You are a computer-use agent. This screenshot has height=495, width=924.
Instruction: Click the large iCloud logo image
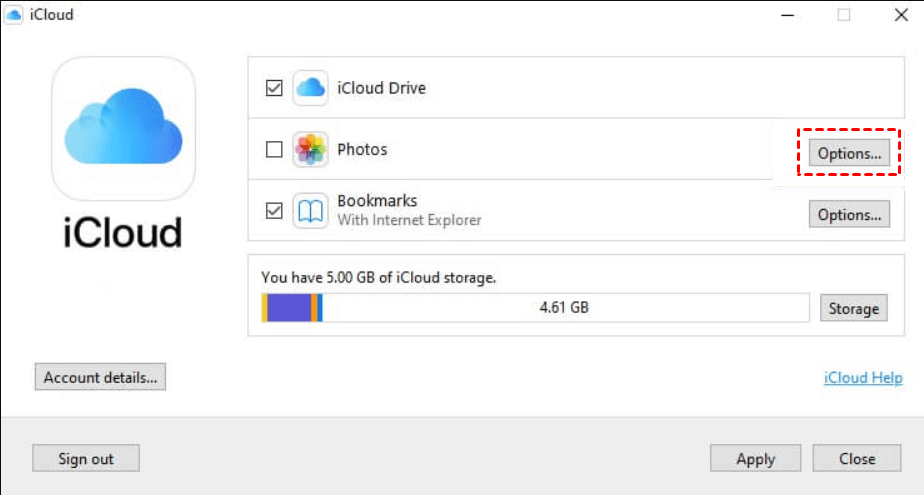pyautogui.click(x=123, y=127)
